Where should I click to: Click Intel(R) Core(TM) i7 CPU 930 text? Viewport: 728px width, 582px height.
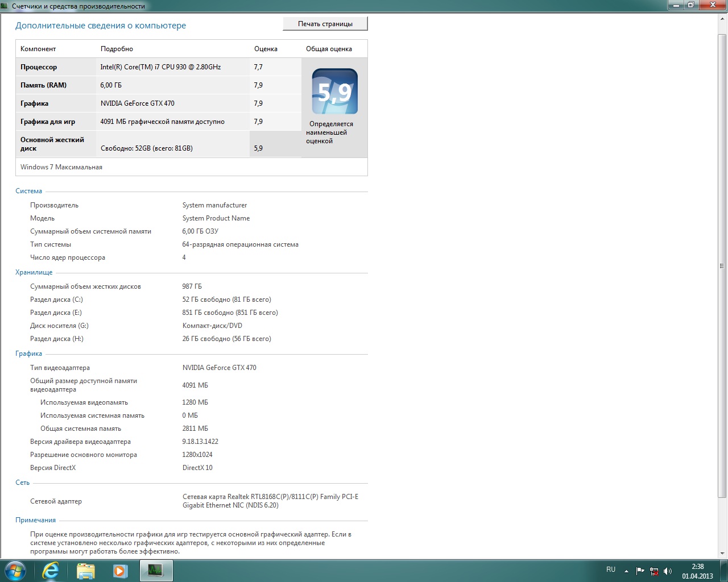160,67
